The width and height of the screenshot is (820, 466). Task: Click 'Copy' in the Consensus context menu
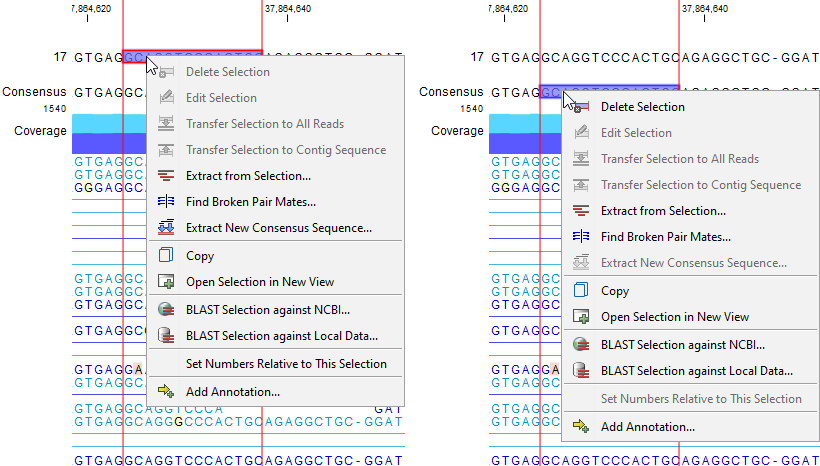614,291
